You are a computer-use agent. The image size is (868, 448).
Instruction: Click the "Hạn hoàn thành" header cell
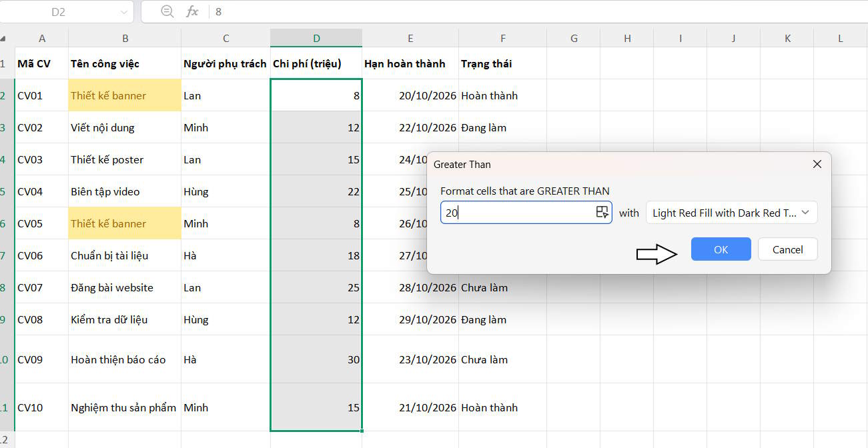[410, 63]
